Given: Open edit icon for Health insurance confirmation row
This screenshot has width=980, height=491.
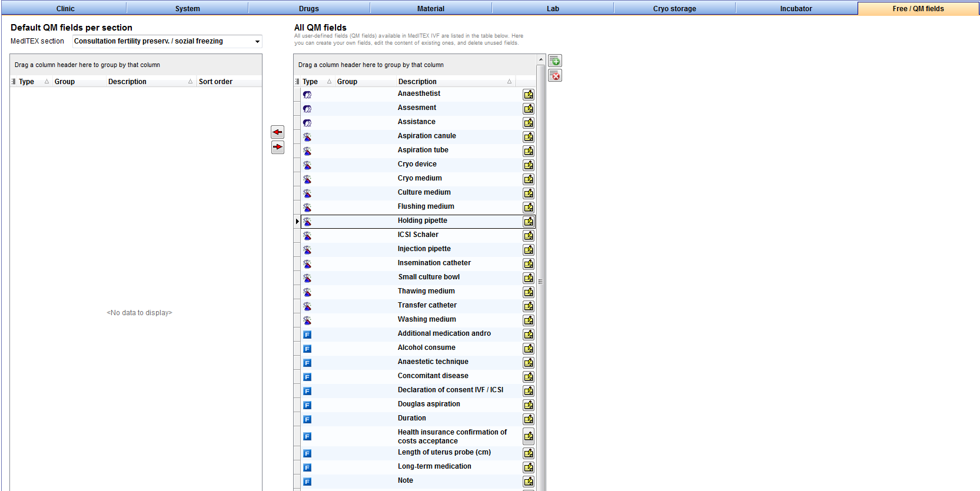Looking at the screenshot, I should [529, 436].
